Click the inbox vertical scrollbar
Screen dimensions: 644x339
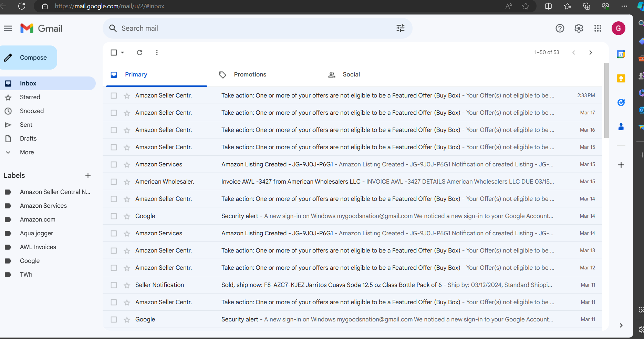606,101
